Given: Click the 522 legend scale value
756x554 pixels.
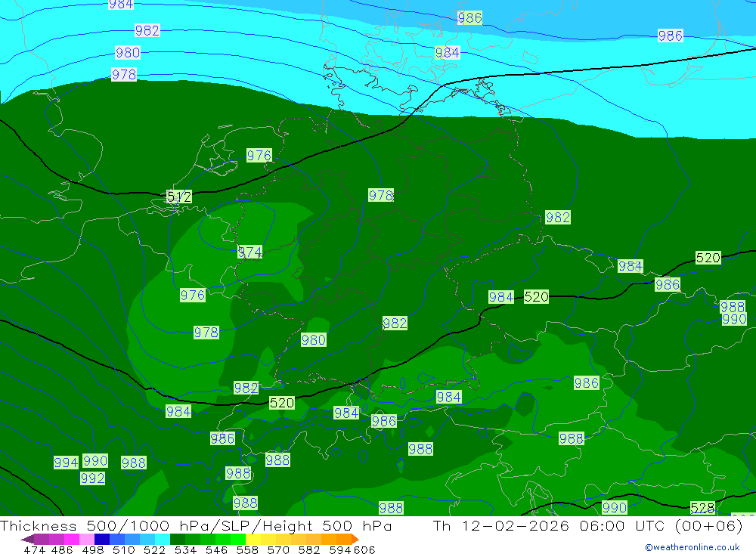Looking at the screenshot, I should 155,549.
